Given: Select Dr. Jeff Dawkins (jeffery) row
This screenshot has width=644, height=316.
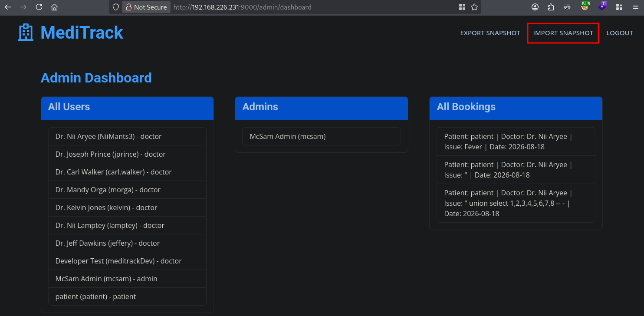Looking at the screenshot, I should (127, 243).
